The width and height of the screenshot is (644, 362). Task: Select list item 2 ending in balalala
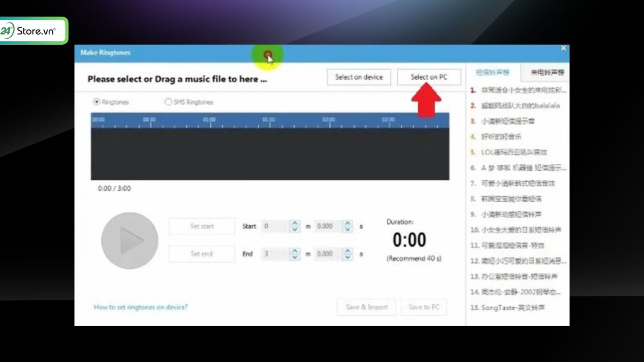[515, 106]
